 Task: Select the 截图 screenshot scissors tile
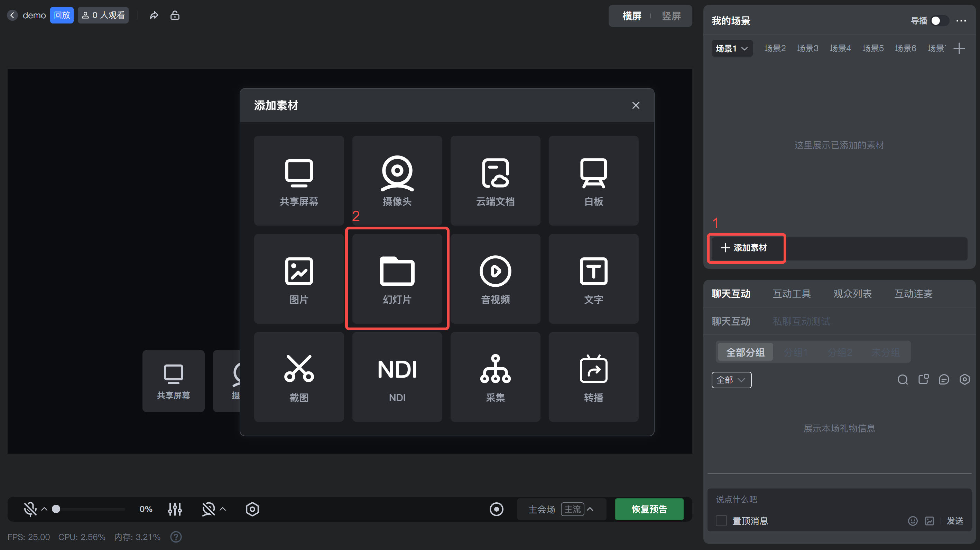tap(299, 377)
